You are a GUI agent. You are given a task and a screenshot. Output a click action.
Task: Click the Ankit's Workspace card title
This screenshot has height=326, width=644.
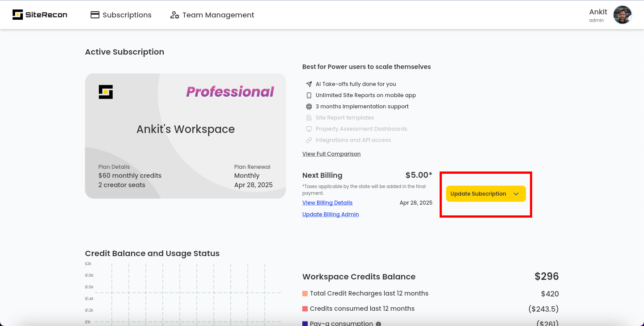pyautogui.click(x=186, y=129)
